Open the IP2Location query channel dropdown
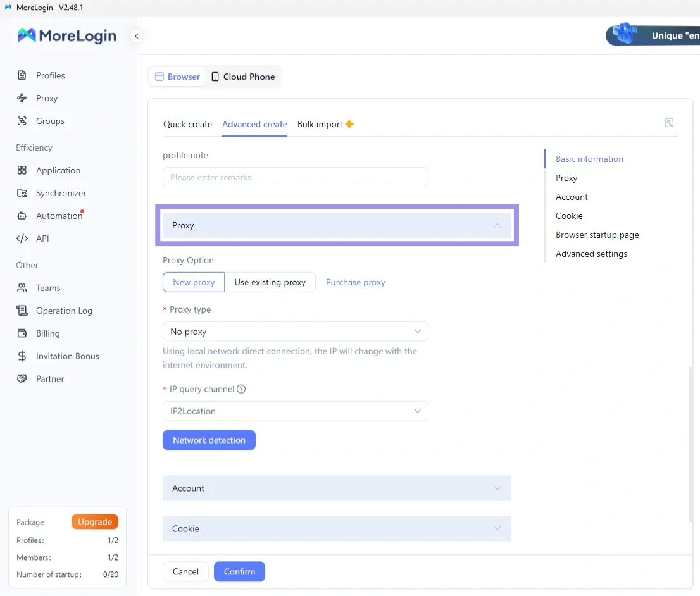 click(x=295, y=411)
